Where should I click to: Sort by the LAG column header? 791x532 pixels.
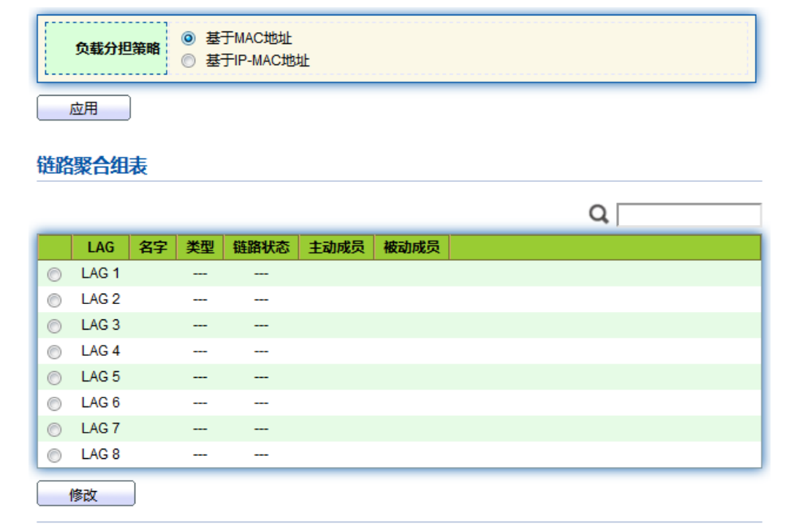coord(100,248)
